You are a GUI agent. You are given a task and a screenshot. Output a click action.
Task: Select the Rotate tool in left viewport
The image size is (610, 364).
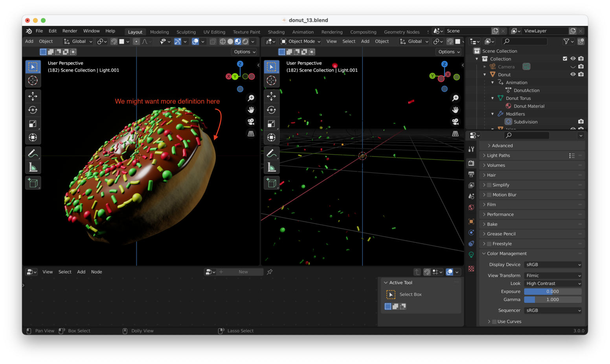[x=33, y=110]
